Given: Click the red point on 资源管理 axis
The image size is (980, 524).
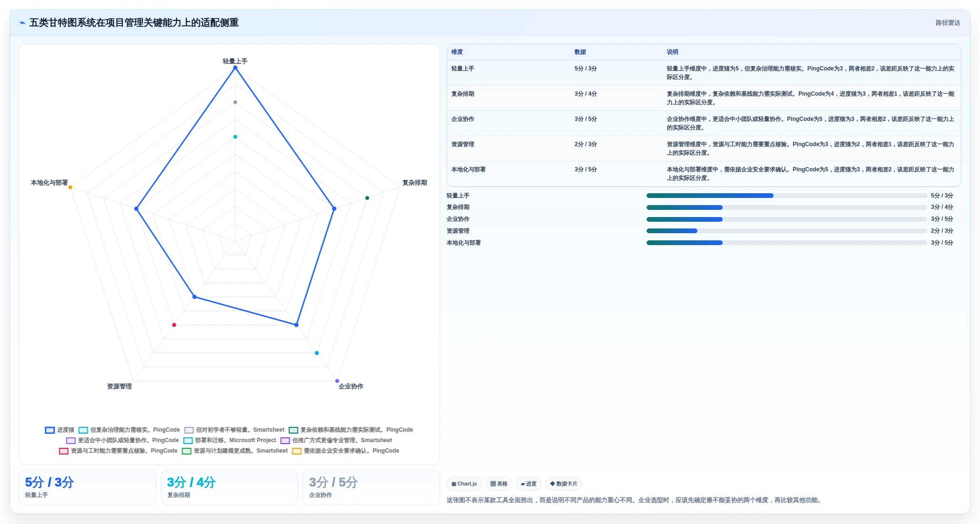Looking at the screenshot, I should pos(174,325).
